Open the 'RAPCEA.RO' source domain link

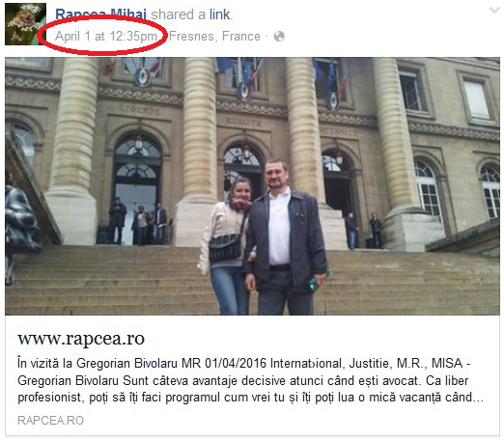[50, 421]
